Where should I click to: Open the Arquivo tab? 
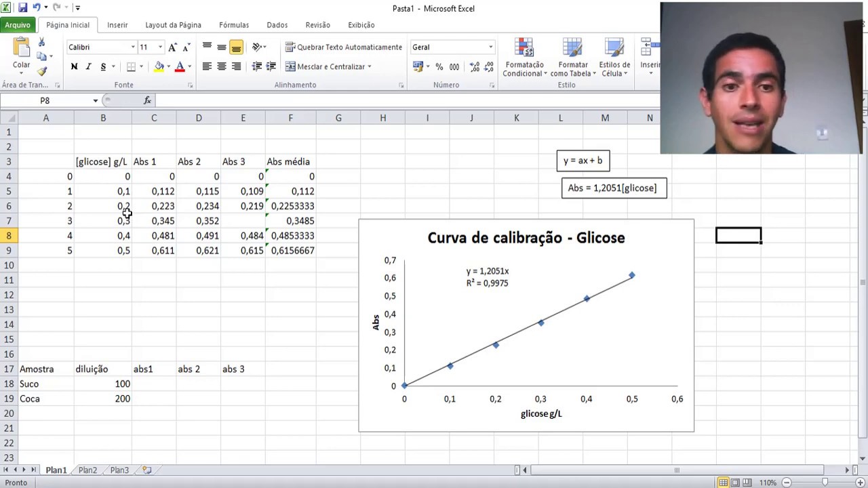[x=18, y=25]
